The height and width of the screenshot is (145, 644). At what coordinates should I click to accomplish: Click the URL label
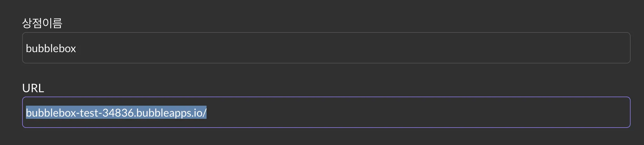(x=33, y=88)
